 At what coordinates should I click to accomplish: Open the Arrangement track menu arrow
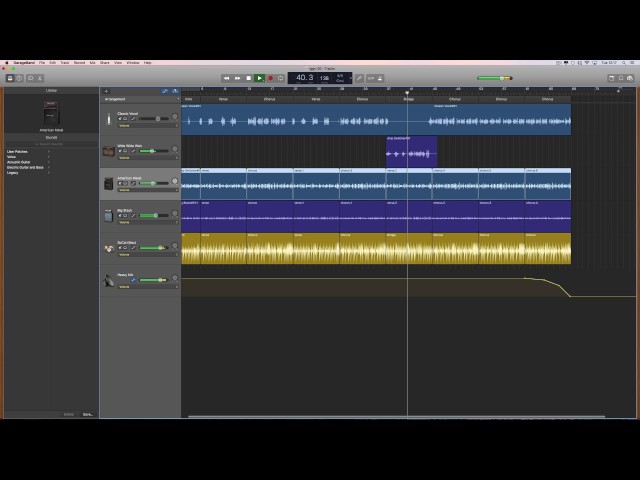[x=178, y=99]
